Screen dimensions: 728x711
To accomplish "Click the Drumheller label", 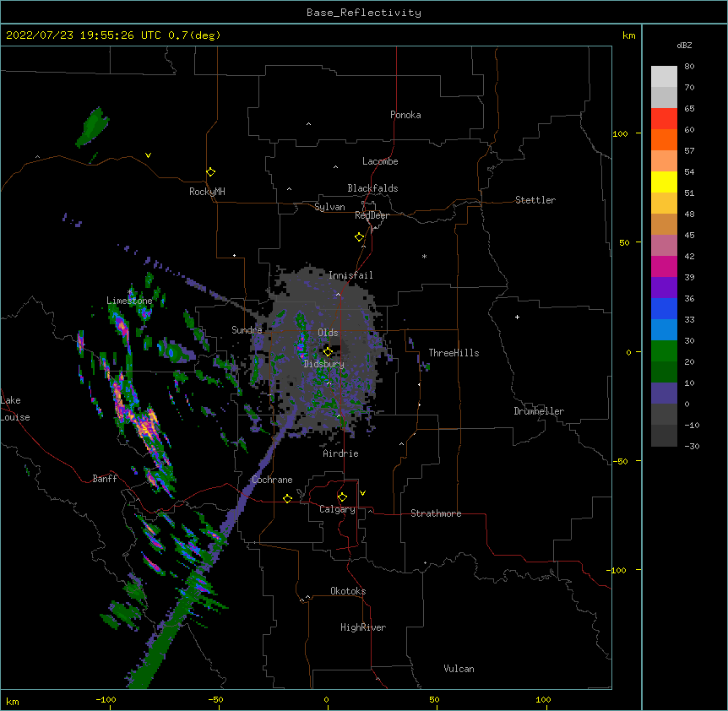I will click(539, 411).
